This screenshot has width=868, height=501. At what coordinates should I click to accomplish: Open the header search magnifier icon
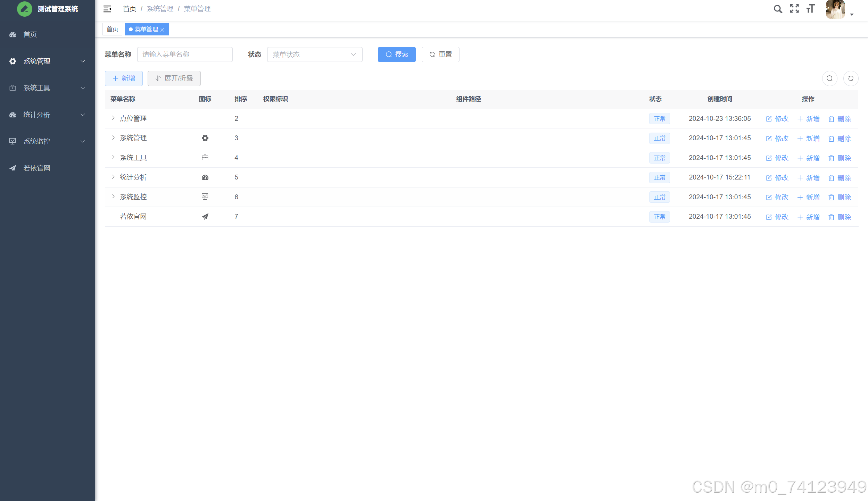click(778, 9)
